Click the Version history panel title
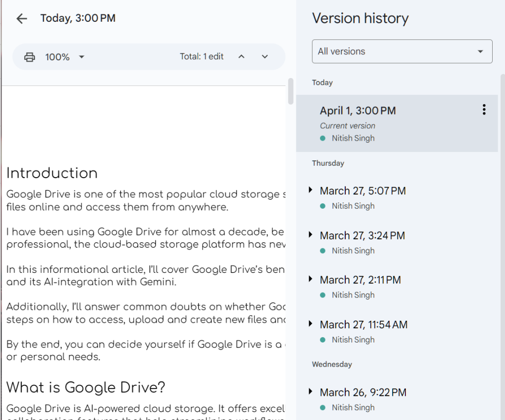The image size is (505, 420). 360,18
